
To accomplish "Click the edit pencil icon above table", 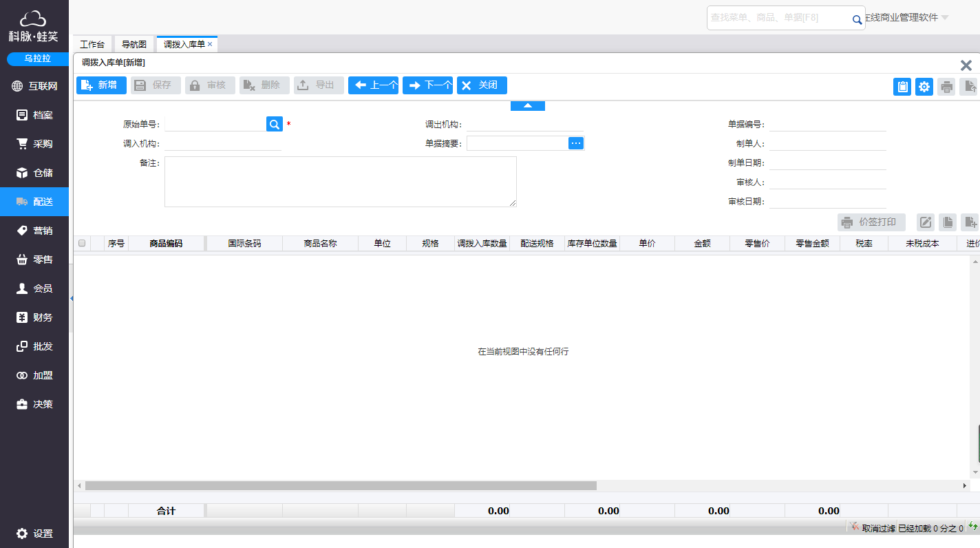I will (926, 222).
